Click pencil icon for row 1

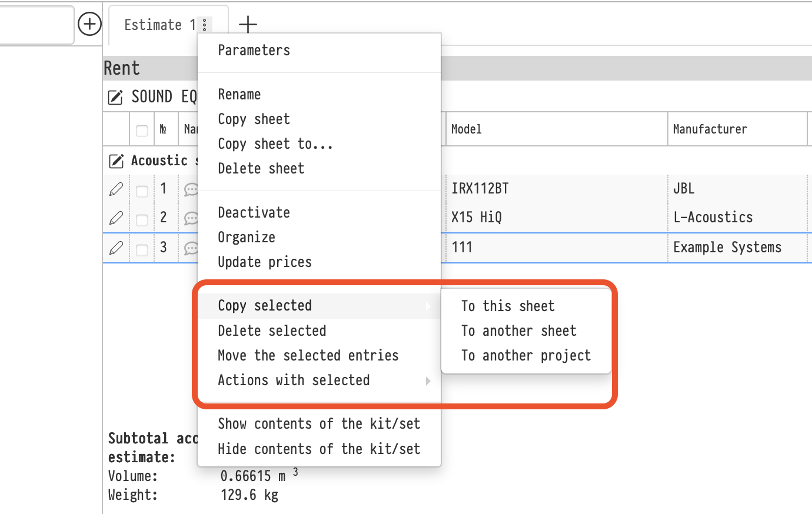pyautogui.click(x=116, y=189)
